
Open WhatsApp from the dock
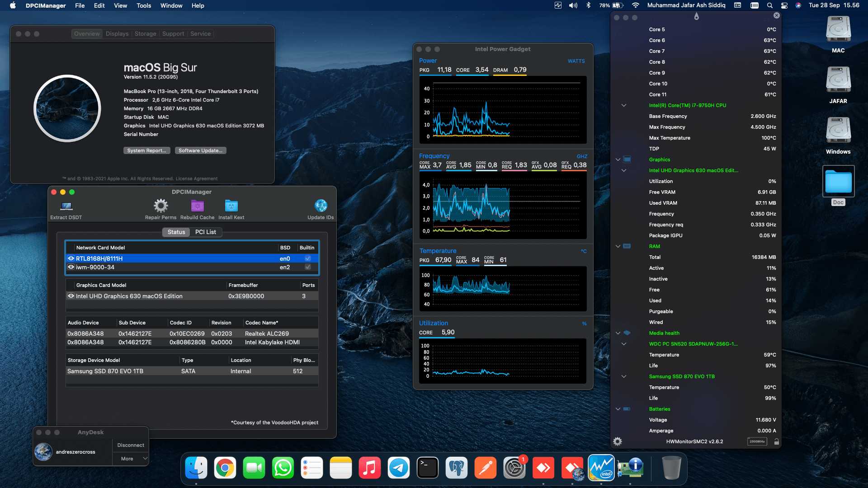point(283,468)
